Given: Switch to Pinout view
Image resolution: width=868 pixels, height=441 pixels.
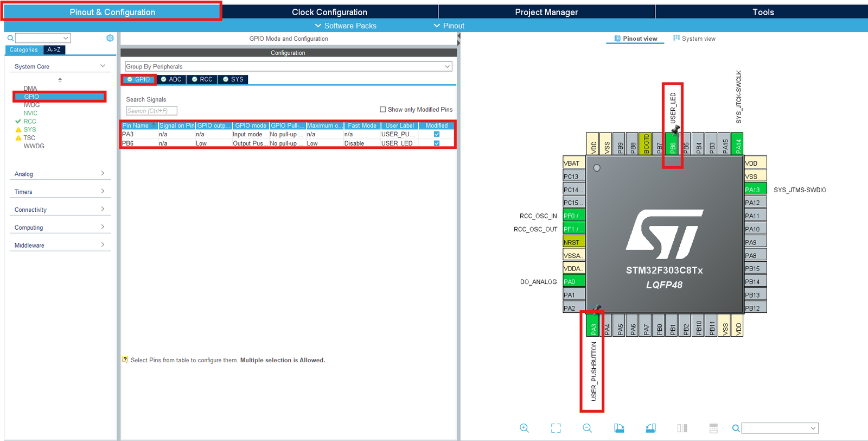Looking at the screenshot, I should click(x=635, y=39).
